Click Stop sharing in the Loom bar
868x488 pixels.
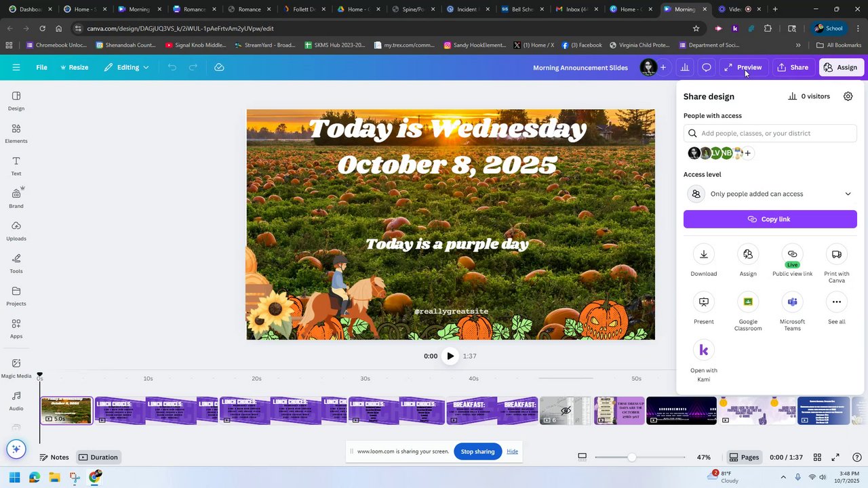coord(478,451)
